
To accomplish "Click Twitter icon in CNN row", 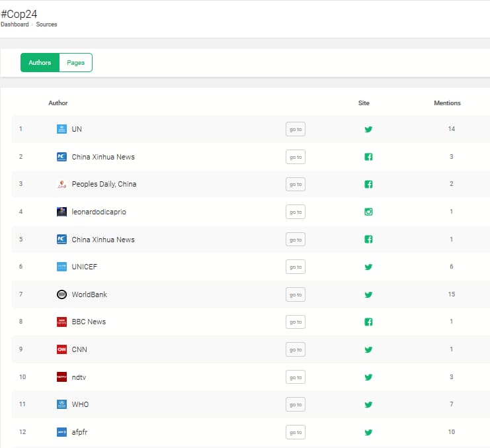I will 368,349.
